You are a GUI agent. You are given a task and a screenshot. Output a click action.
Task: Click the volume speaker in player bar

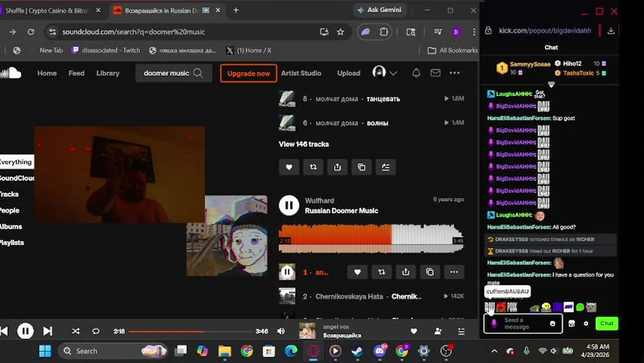(281, 331)
